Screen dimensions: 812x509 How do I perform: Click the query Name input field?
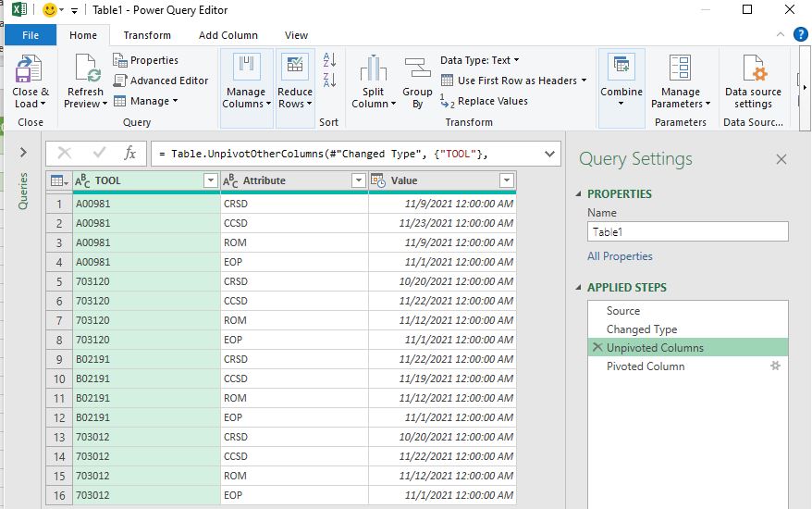(687, 232)
